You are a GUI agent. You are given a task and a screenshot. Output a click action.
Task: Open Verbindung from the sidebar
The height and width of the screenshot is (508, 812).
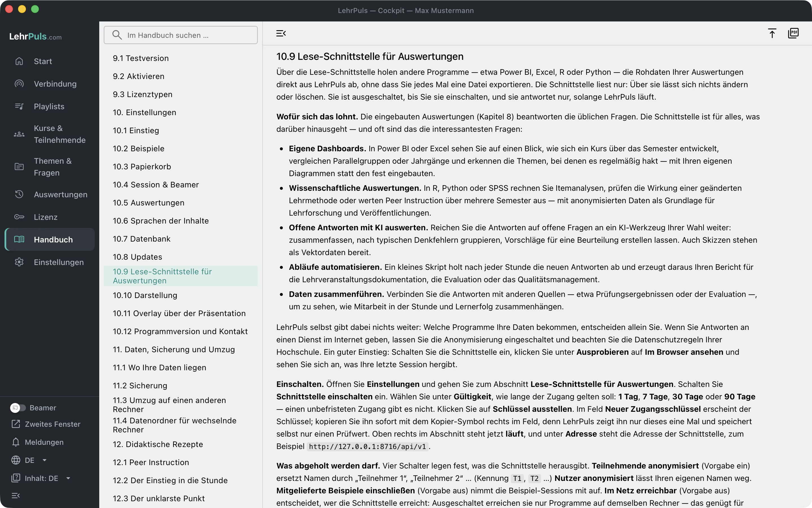tap(50, 84)
